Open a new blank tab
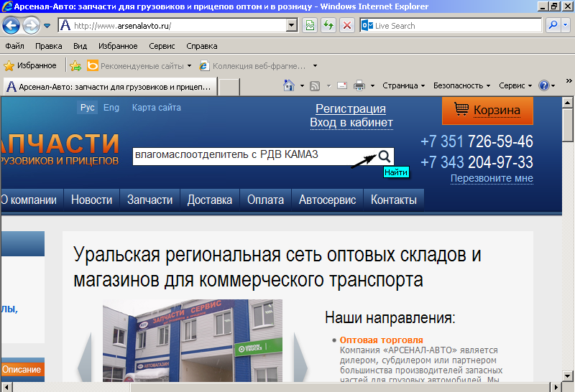The width and height of the screenshot is (575, 392). click(x=229, y=87)
